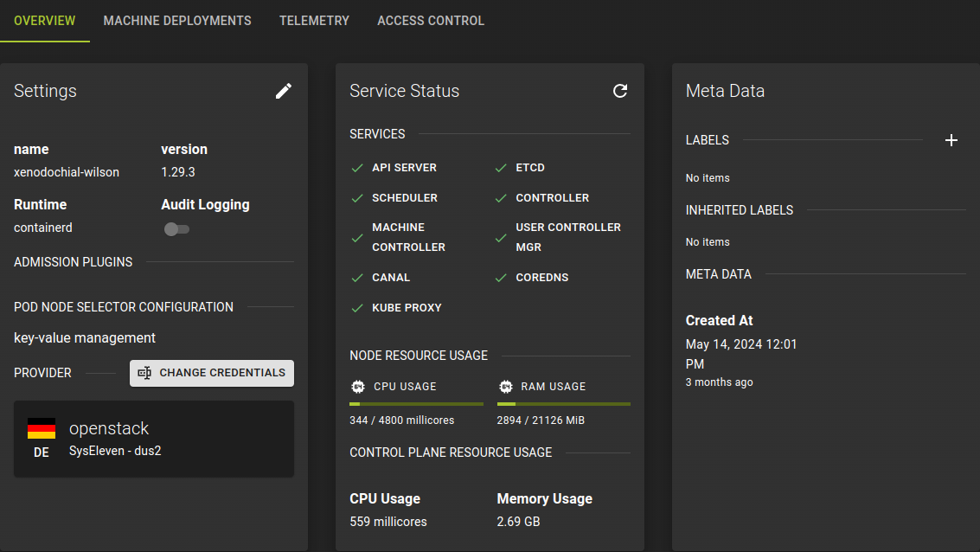The width and height of the screenshot is (980, 552).
Task: Click the CPU usage progress bar
Action: tap(416, 403)
